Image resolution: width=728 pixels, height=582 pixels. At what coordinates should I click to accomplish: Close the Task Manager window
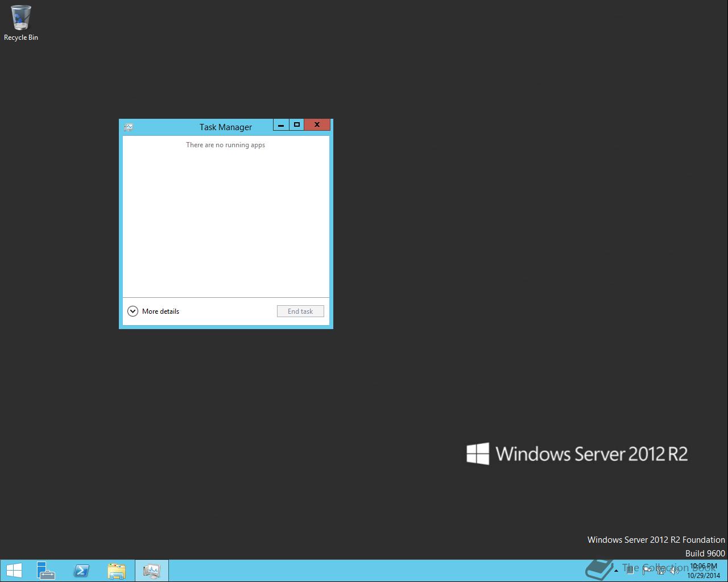(x=317, y=124)
